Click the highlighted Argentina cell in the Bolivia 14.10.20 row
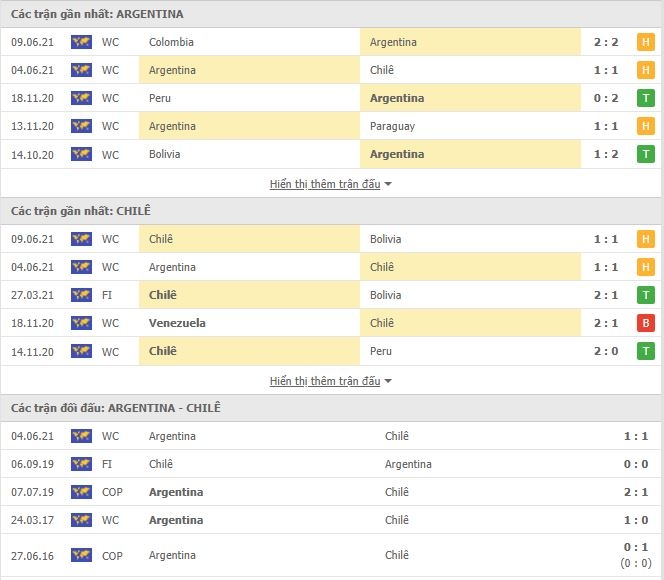This screenshot has width=664, height=580. 470,154
